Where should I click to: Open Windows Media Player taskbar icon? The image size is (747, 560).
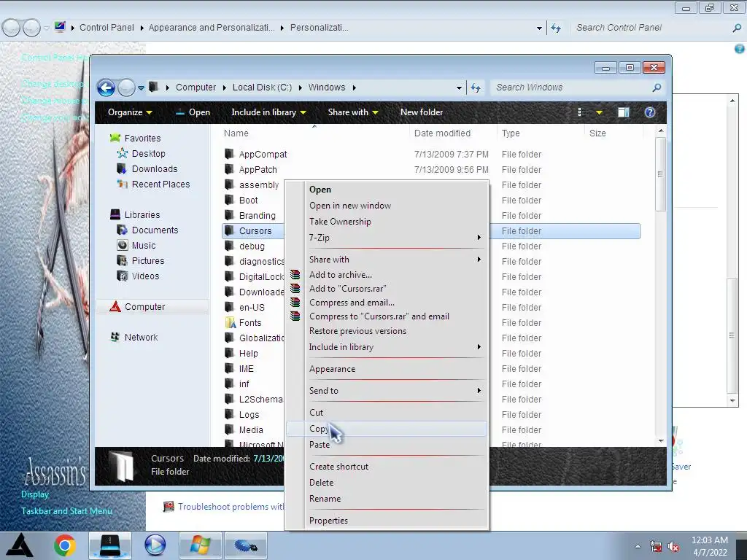(x=155, y=545)
